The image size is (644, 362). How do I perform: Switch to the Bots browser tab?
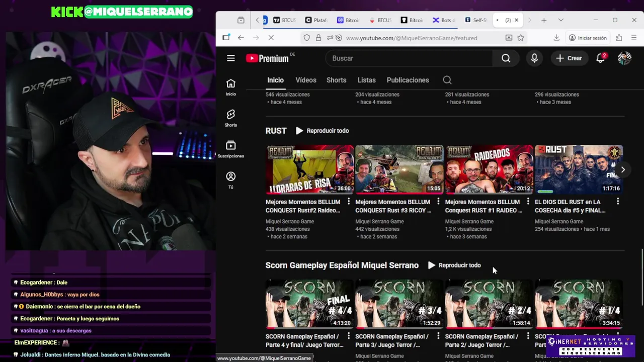click(444, 20)
